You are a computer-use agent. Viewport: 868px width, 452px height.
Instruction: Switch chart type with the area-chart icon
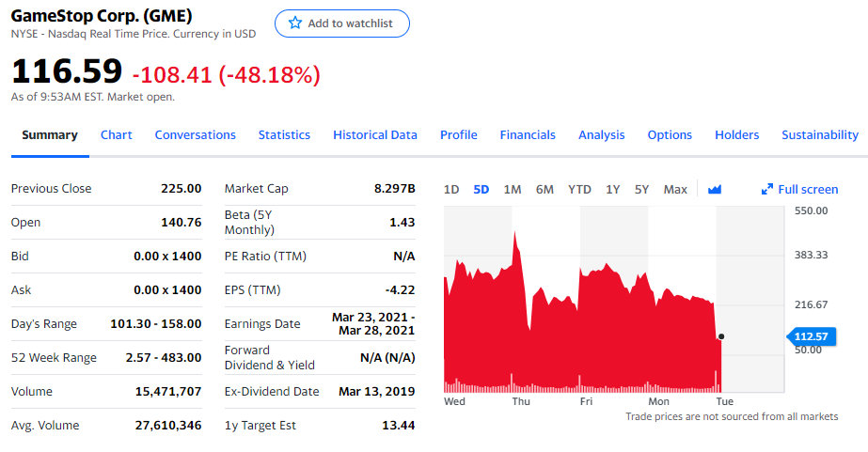click(715, 189)
